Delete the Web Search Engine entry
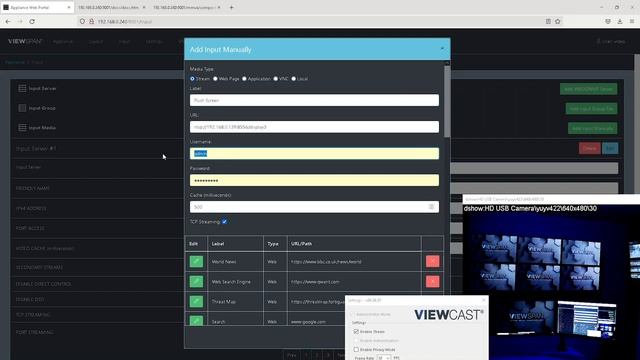 [x=433, y=281]
